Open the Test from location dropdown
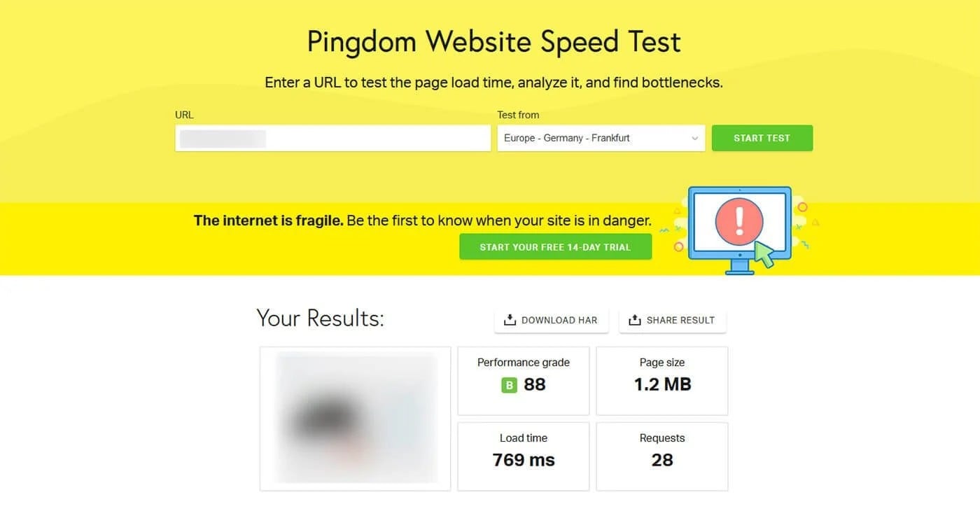 click(600, 138)
